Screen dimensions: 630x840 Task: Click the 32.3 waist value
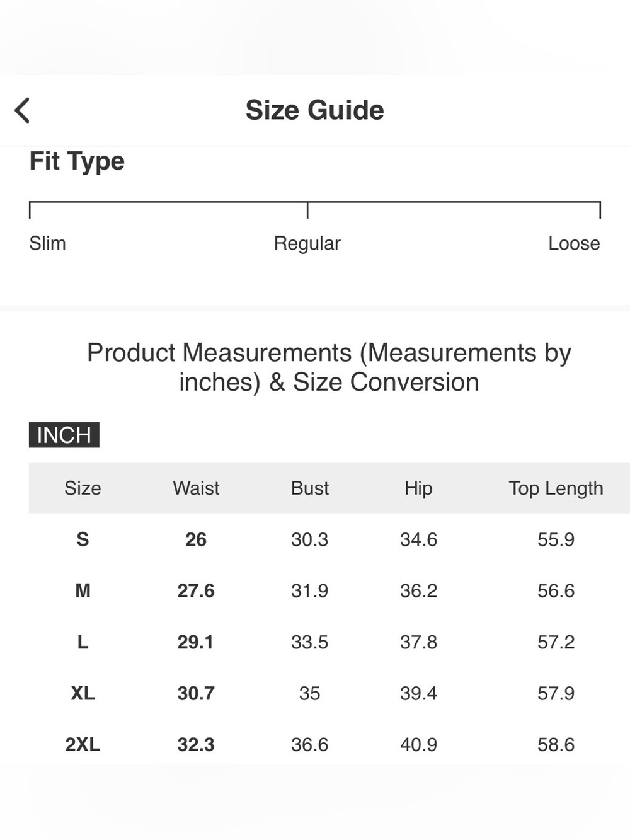coord(196,744)
